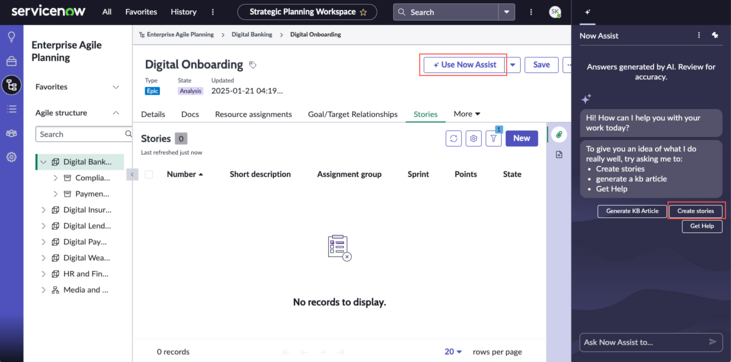Open Stories list settings gear

pyautogui.click(x=474, y=139)
